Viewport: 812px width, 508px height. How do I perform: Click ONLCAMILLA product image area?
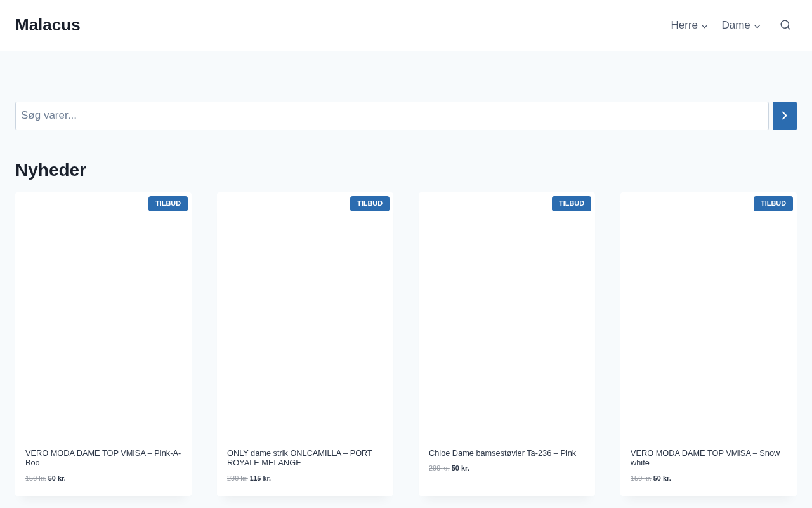(305, 316)
